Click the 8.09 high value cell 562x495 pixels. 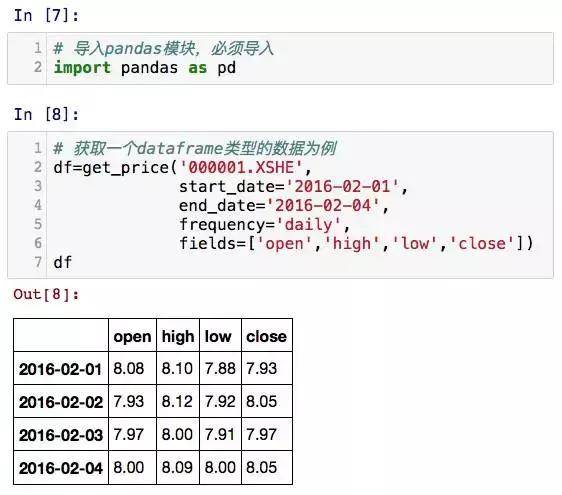[x=178, y=467]
